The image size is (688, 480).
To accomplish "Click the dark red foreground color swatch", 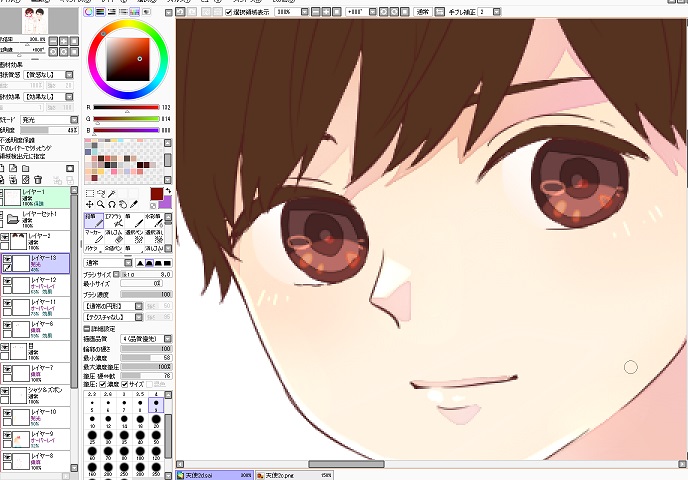I will coord(156,194).
